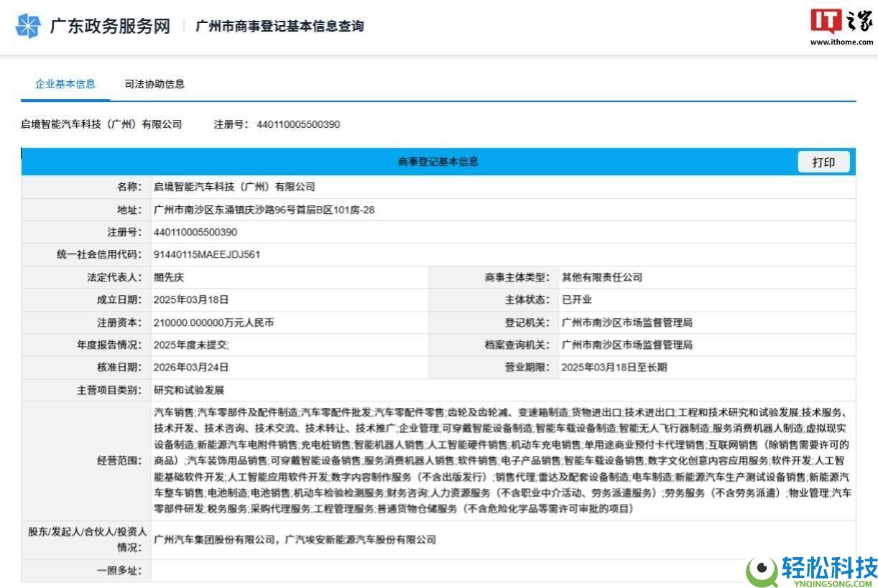Select the 档案查询机关 authority value

click(627, 345)
